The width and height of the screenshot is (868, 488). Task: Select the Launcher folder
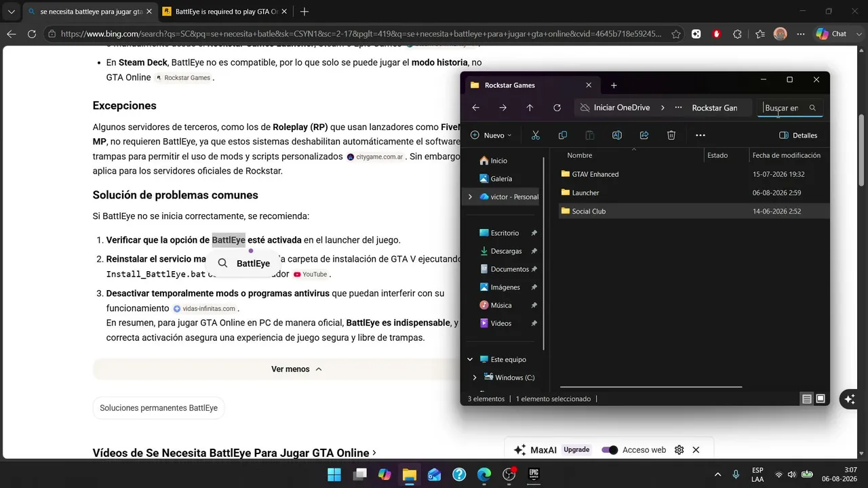point(693,193)
